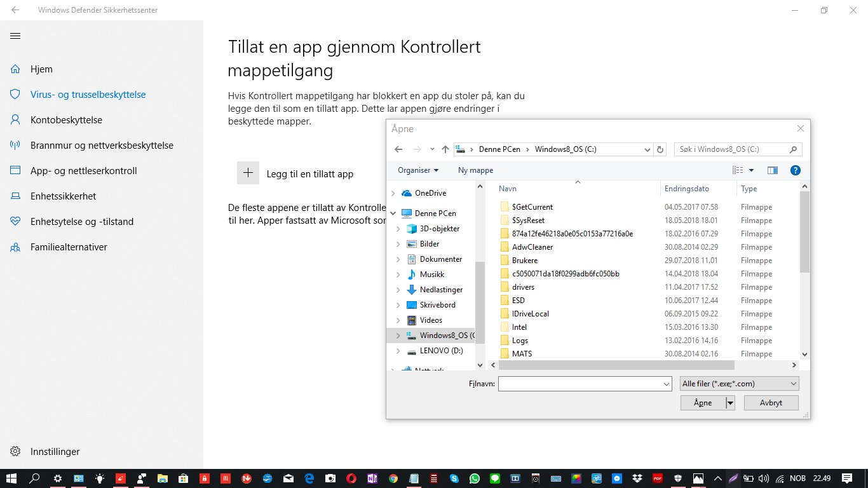The image size is (868, 488).
Task: Open address bar history dropdown
Action: 648,149
